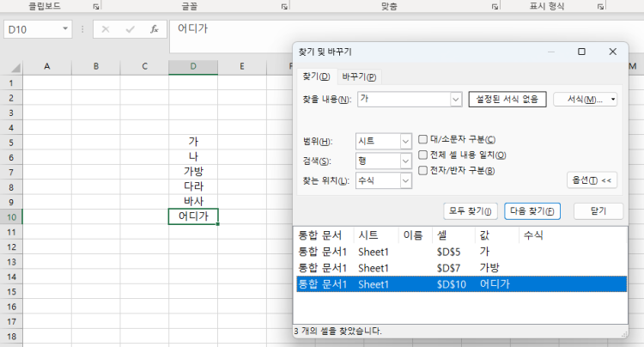Open the Clipboard group dialog launcher
Image resolution: width=644 pixels, height=347 pixels.
pos(95,7)
